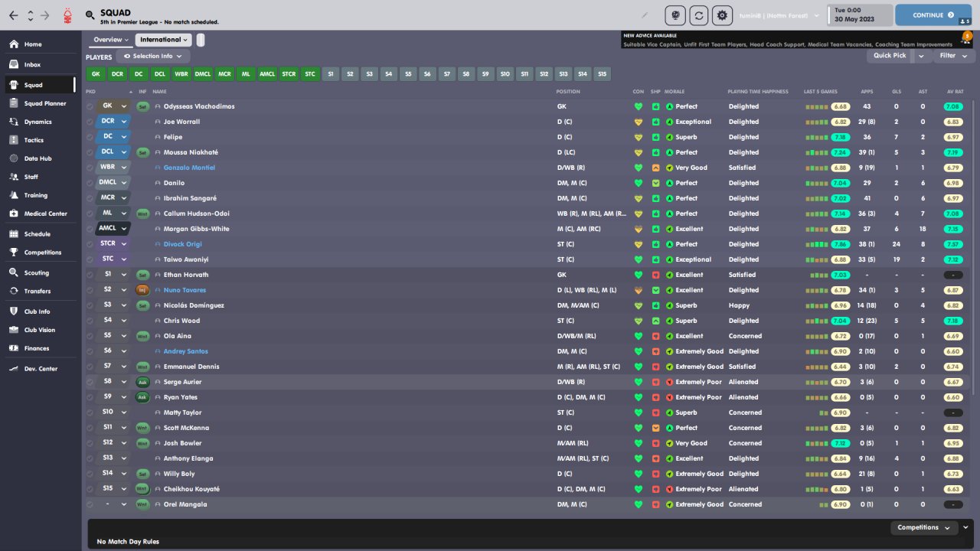Tick the pick circle for Joe Worrall
The height and width of the screenshot is (551, 980).
(x=90, y=122)
